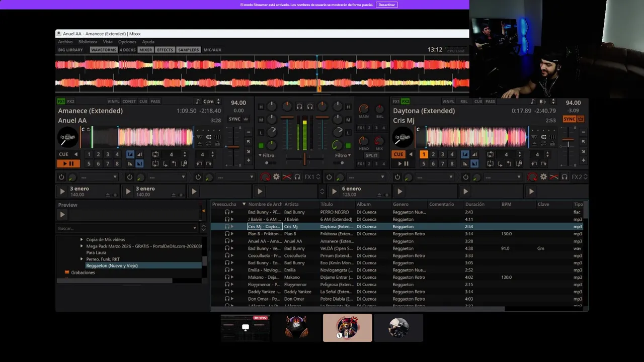Expand the Mega Pack Marzo 2026 folder

(82, 246)
